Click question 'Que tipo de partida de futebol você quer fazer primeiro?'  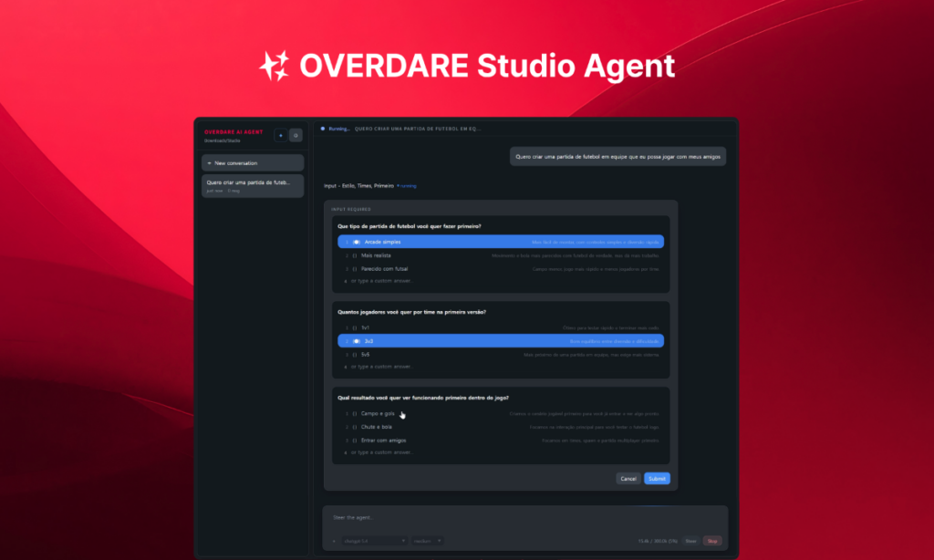tap(410, 226)
